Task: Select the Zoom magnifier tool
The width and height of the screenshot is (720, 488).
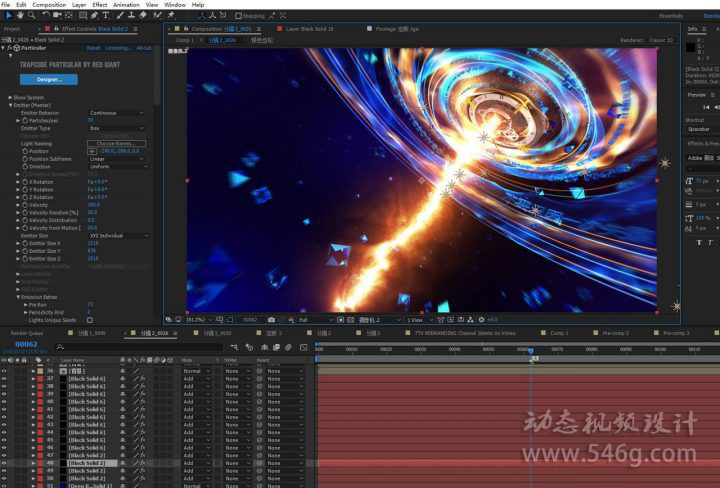Action: pyautogui.click(x=30, y=15)
